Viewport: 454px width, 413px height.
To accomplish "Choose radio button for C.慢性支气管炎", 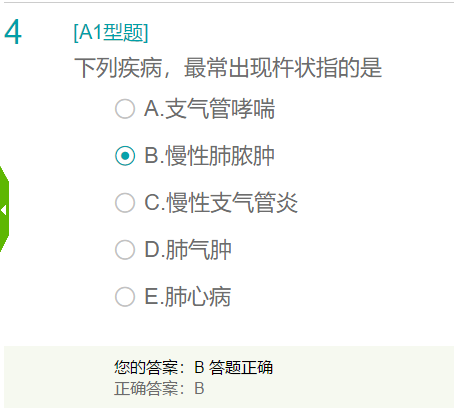I will (x=125, y=203).
